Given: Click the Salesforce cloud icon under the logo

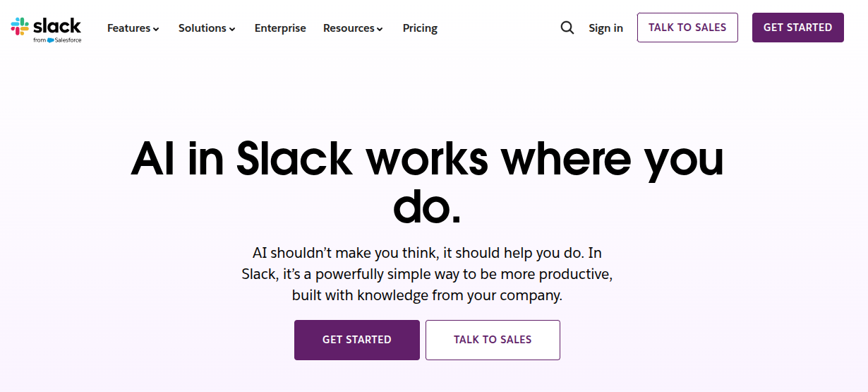Looking at the screenshot, I should pyautogui.click(x=50, y=40).
